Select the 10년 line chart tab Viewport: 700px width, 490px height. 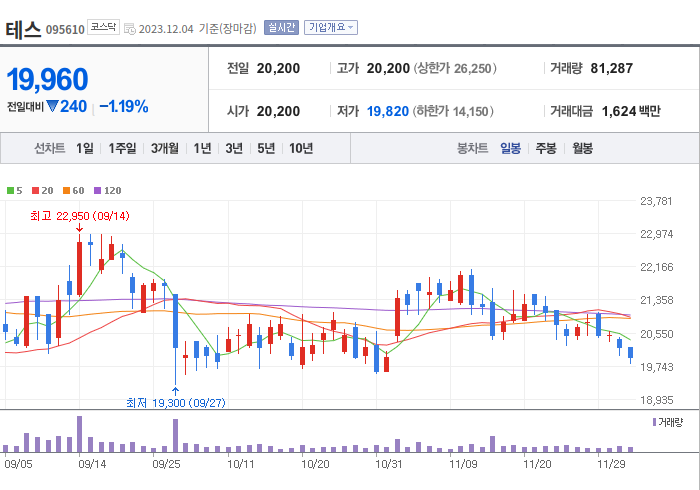[301, 148]
